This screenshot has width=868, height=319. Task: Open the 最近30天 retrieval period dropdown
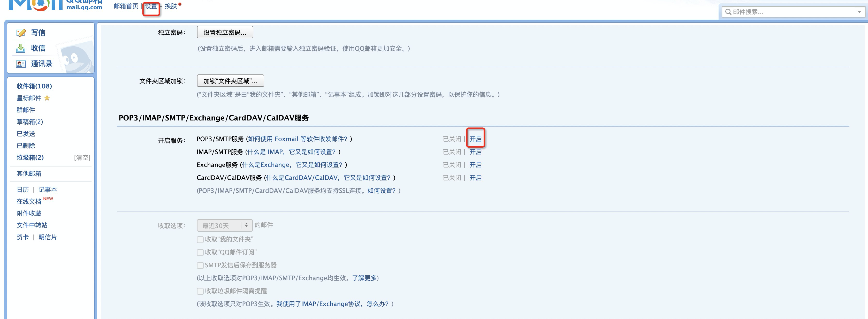pos(225,225)
